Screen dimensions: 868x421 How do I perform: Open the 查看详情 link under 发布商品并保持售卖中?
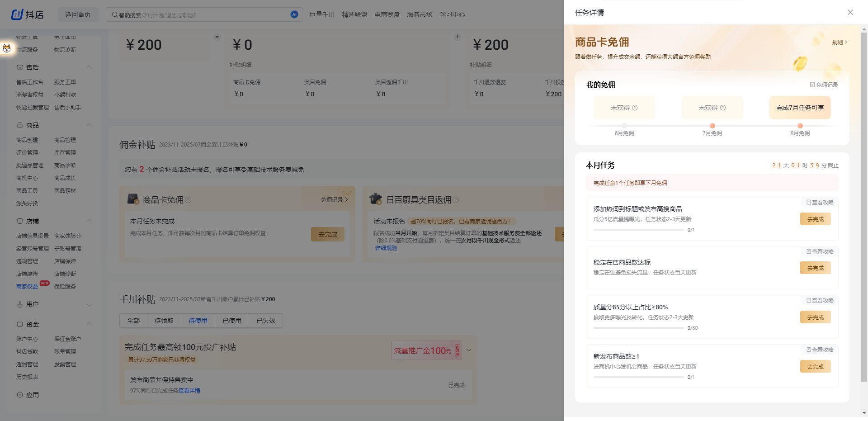point(189,390)
